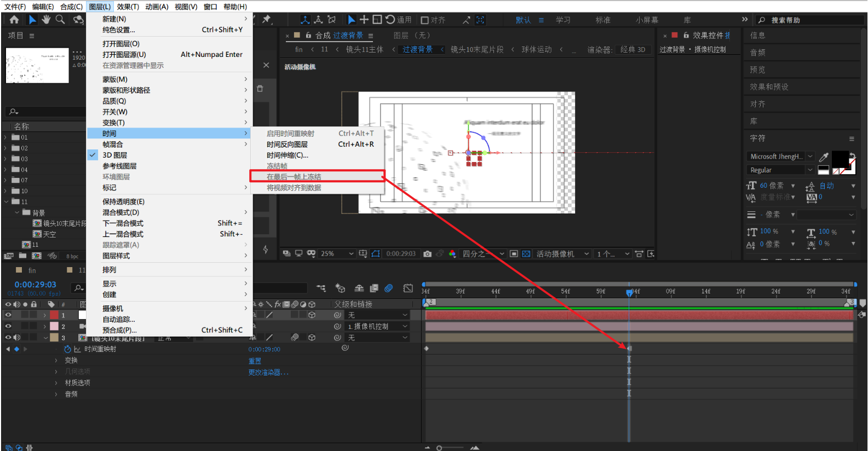This screenshot has height=451, width=868.
Task: Open layer 2 parent dropdown 摄像机控制
Action: (378, 326)
